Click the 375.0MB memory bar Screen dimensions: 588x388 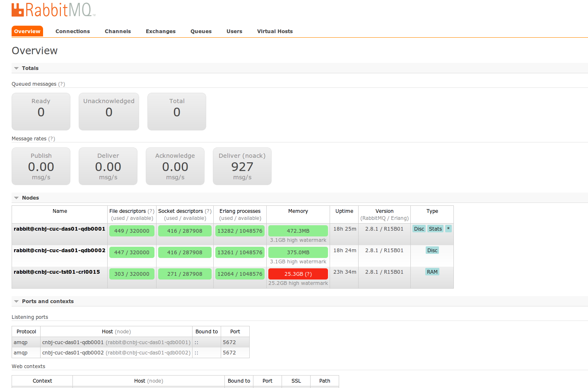click(298, 252)
